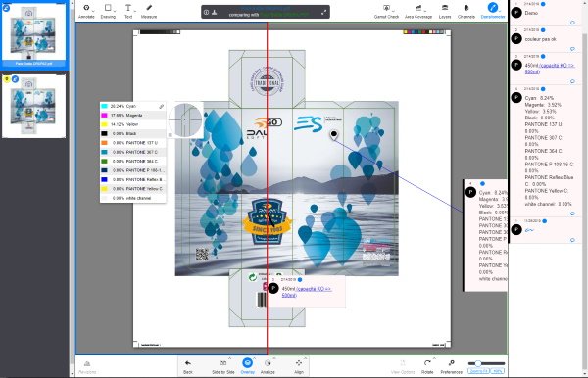Viewport: 588px width, 378px height.
Task: Select the white channel row
Action: coord(133,198)
